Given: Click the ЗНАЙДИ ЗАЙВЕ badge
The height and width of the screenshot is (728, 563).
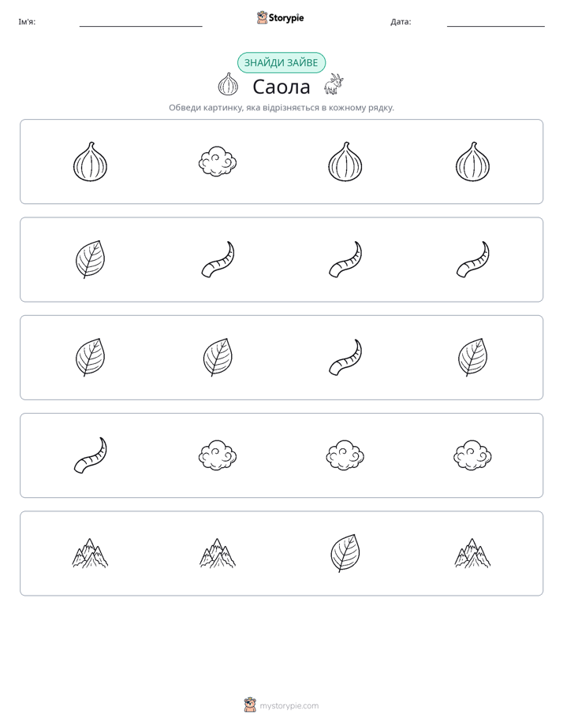Looking at the screenshot, I should 281,63.
